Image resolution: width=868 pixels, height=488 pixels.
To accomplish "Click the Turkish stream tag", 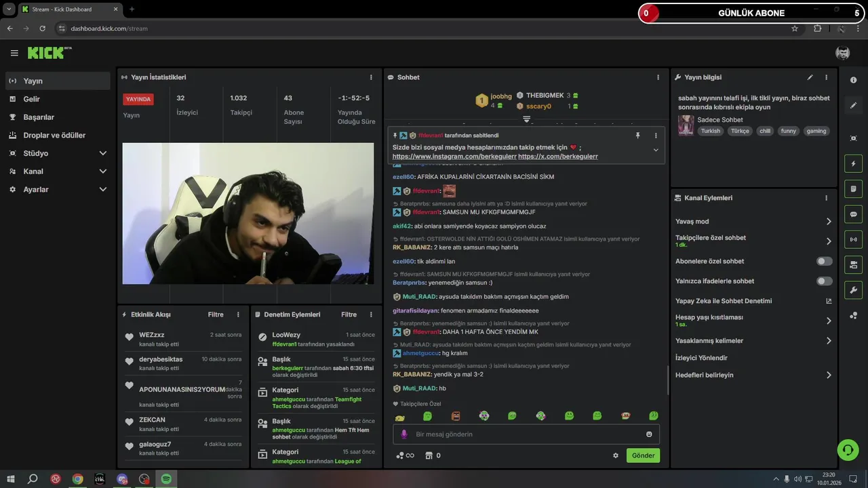I will point(711,131).
